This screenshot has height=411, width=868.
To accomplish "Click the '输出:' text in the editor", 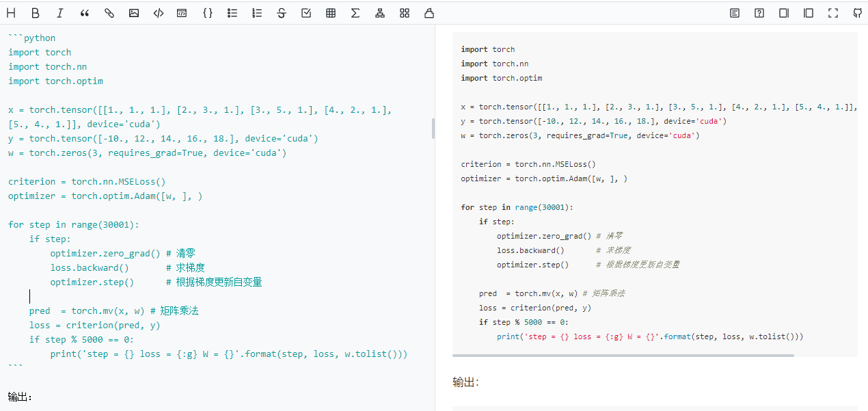I will coord(21,397).
